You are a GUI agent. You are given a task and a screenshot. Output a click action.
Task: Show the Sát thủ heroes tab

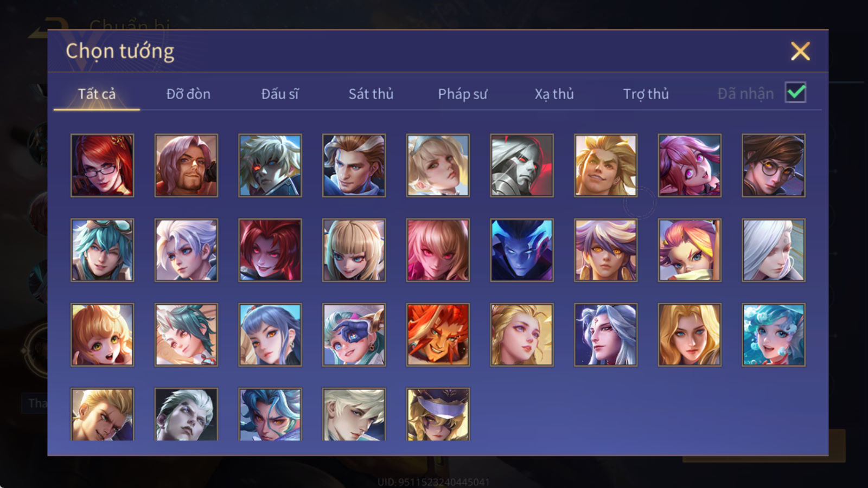pos(371,94)
